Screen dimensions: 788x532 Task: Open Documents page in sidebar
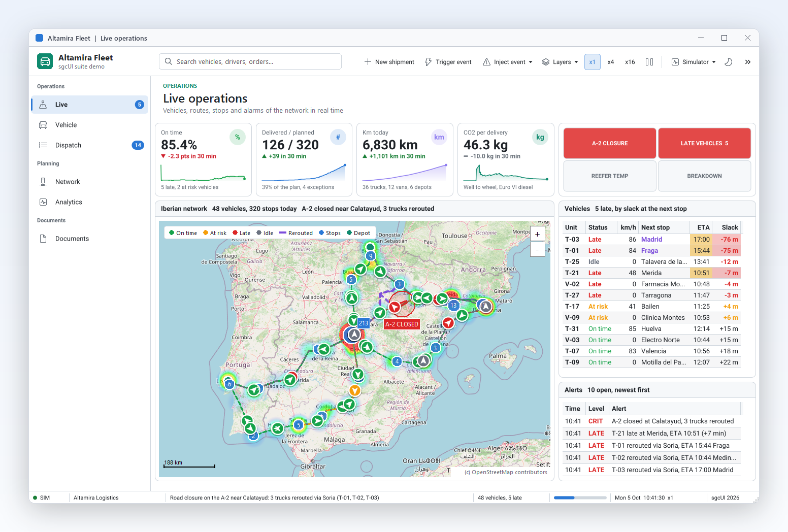tap(90, 239)
